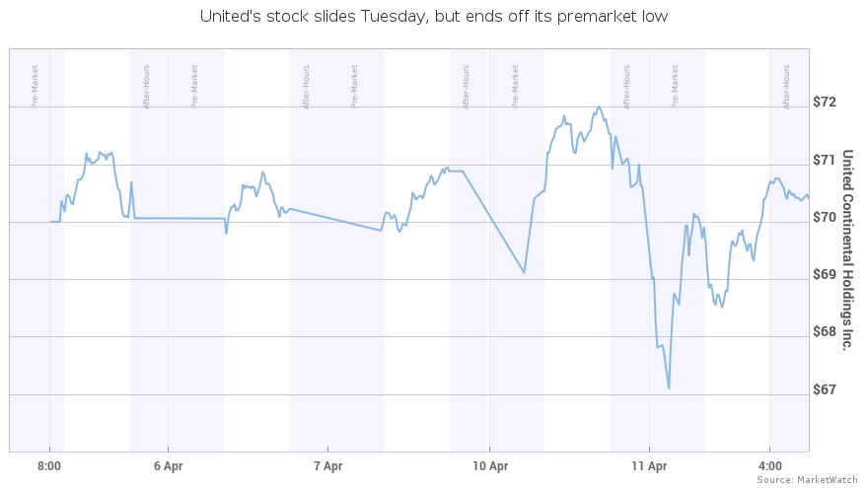Click the $72 price axis label
Image resolution: width=868 pixels, height=488 pixels.
point(825,102)
